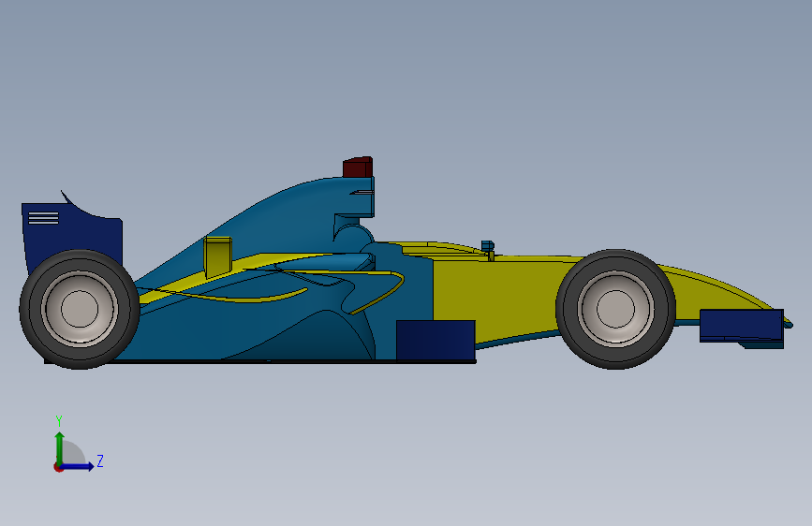Select the yellow winglet on the engine cover
812x526 pixels.
pos(217,257)
